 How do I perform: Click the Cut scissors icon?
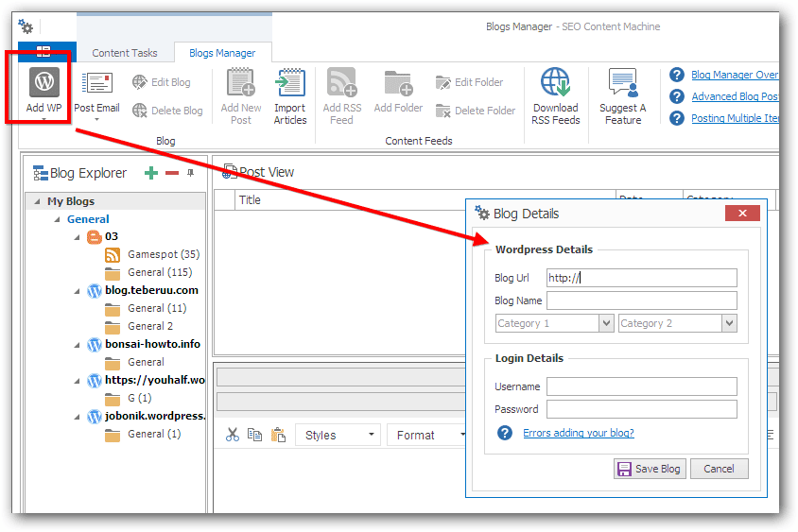coord(232,435)
